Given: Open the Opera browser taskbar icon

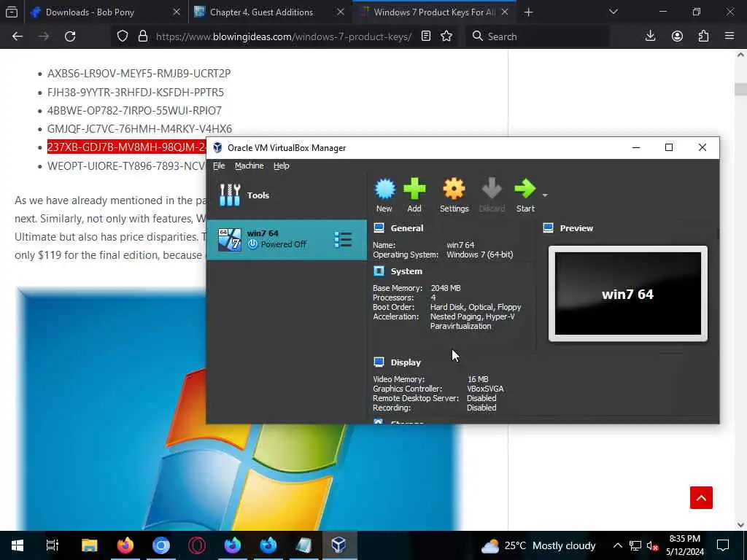Looking at the screenshot, I should click(197, 545).
